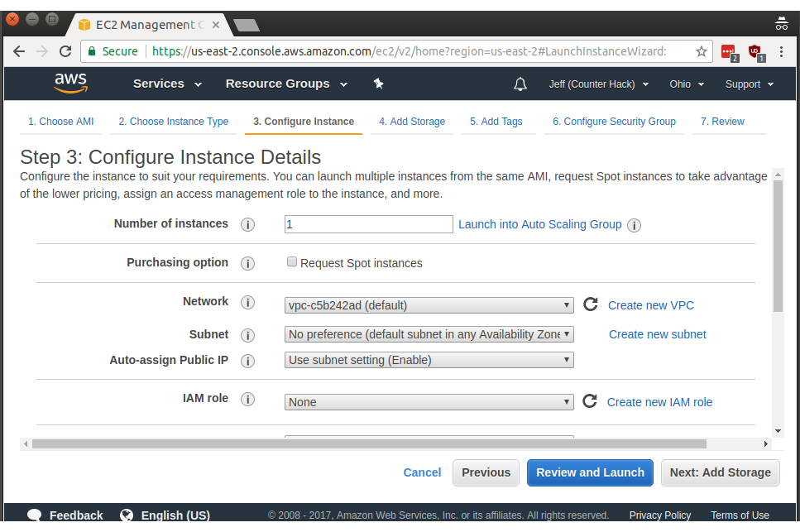Screen dimensions: 800x532
Task: Expand the Resource Groups menu
Action: point(287,84)
